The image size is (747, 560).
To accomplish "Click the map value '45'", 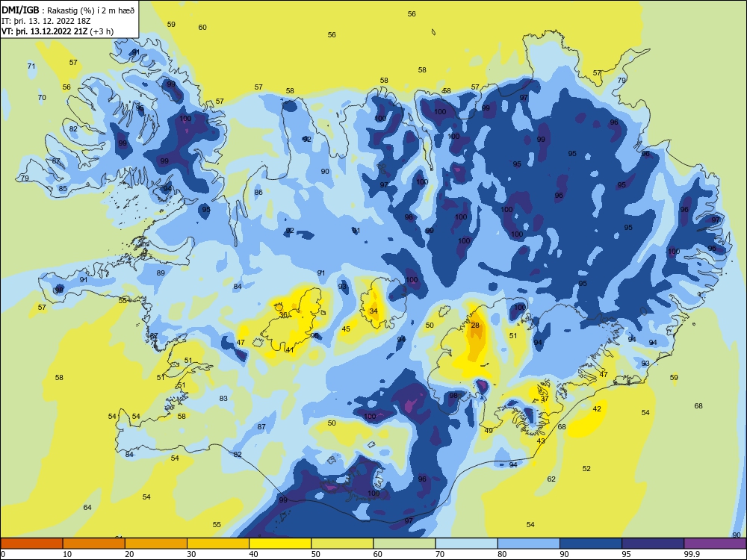I will pyautogui.click(x=346, y=329).
